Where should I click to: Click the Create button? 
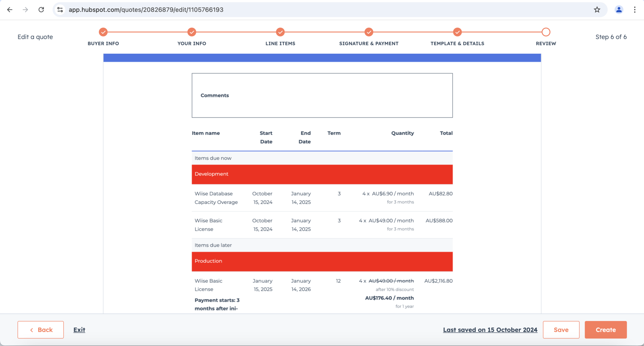coord(606,330)
